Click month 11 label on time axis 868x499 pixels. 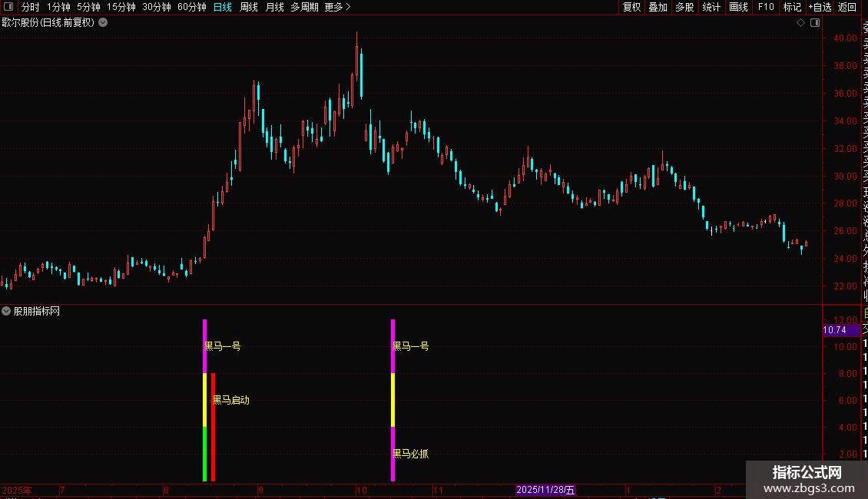click(438, 490)
